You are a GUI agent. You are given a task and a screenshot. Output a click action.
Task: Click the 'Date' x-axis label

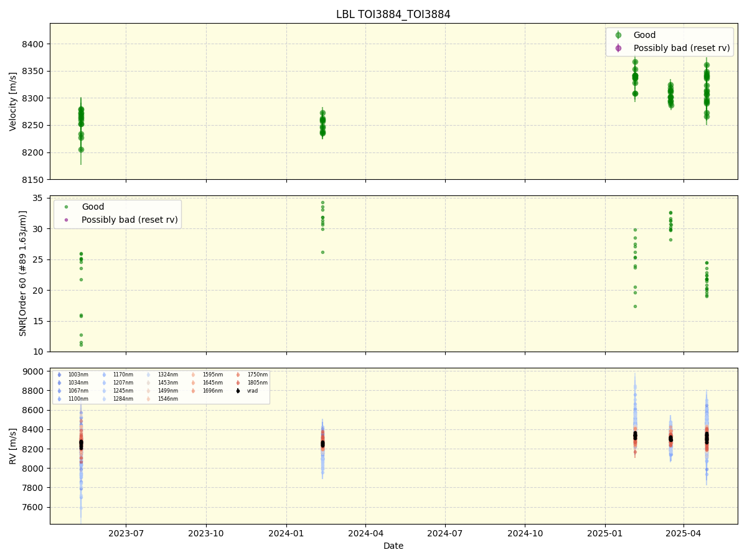393,546
